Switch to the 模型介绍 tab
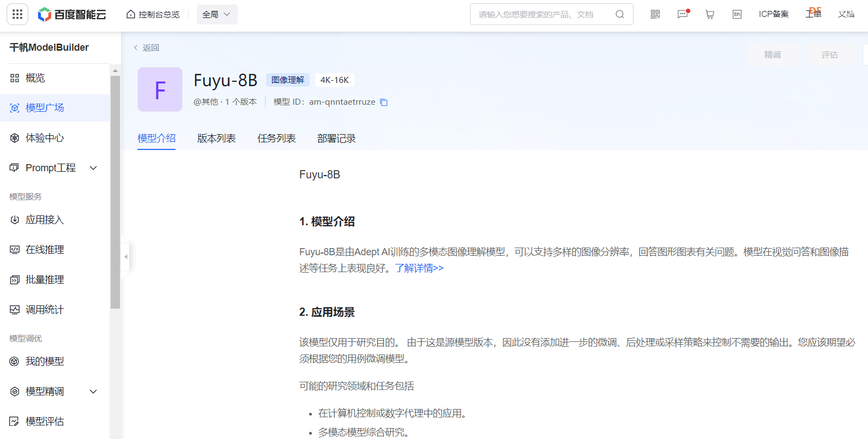Viewport: 868px width, 439px height. (x=156, y=139)
